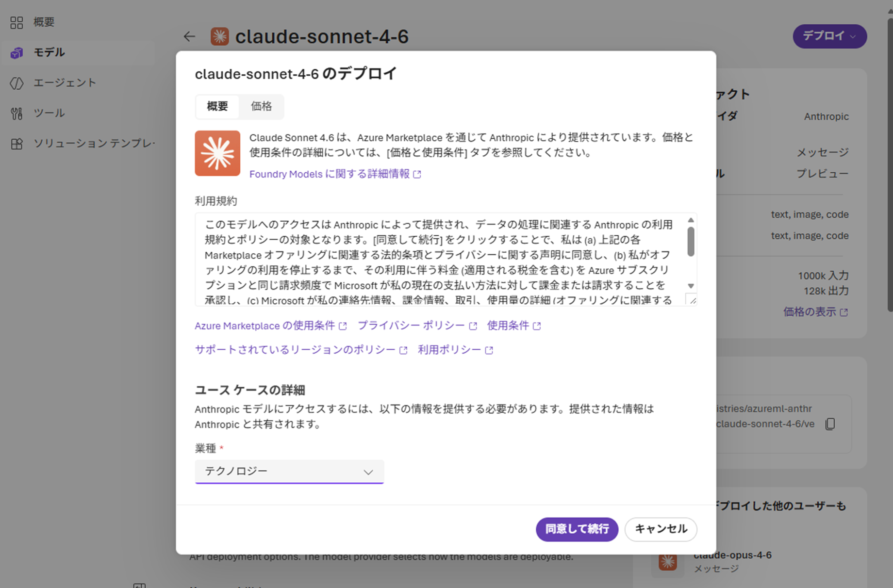The width and height of the screenshot is (893, 588).
Task: Switch to the 概要 tab in dialog
Action: pyautogui.click(x=217, y=106)
